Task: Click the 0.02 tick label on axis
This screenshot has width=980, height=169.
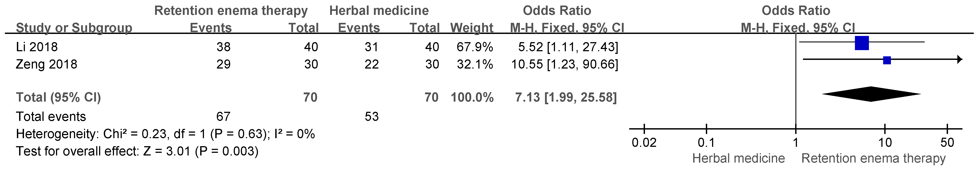Action: pyautogui.click(x=644, y=143)
